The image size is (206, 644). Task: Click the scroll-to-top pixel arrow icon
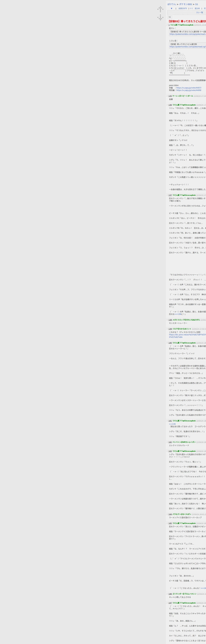[160, 9]
